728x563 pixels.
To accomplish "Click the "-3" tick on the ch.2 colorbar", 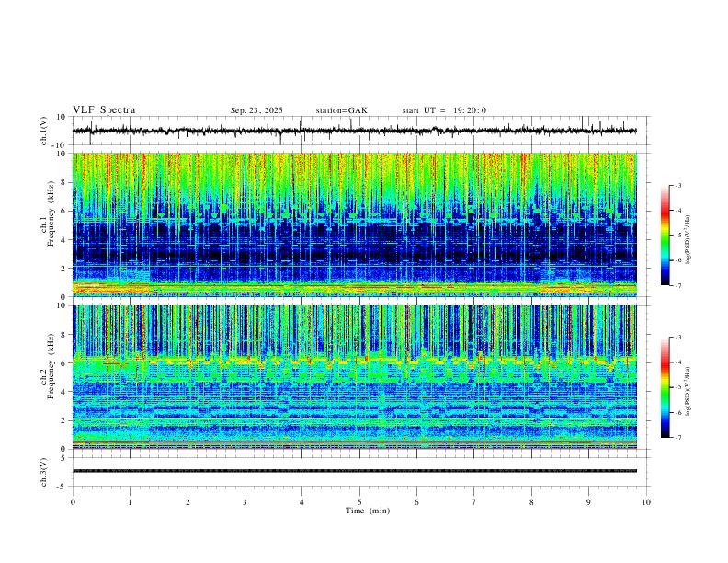I will tap(677, 338).
